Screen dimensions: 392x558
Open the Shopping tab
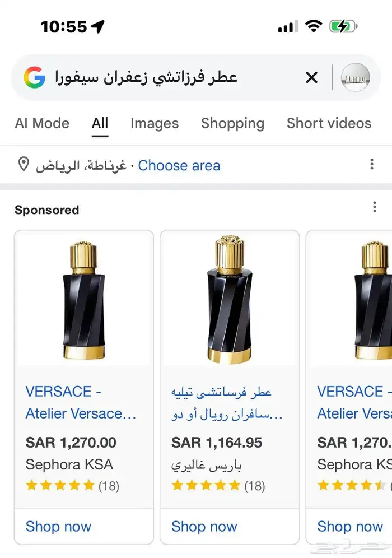click(x=232, y=123)
